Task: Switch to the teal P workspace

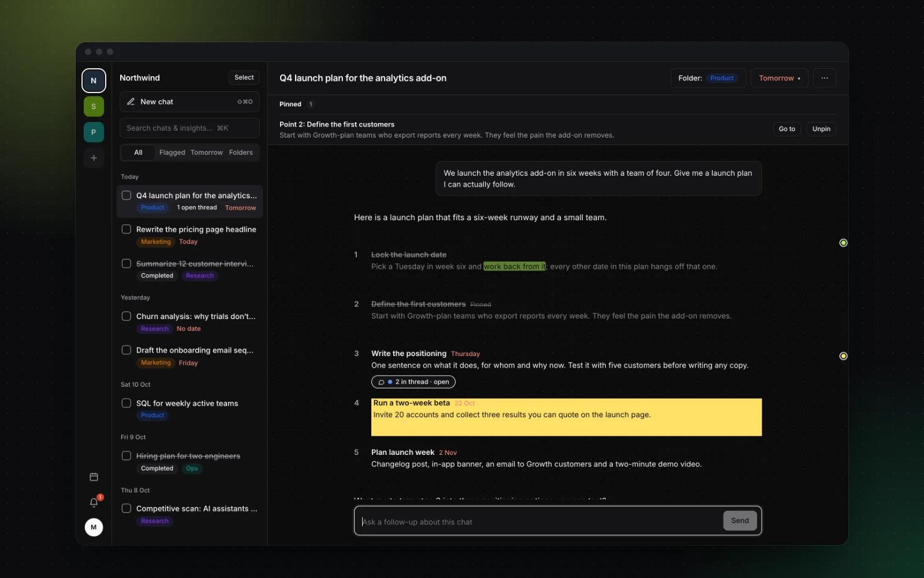Action: click(x=94, y=132)
